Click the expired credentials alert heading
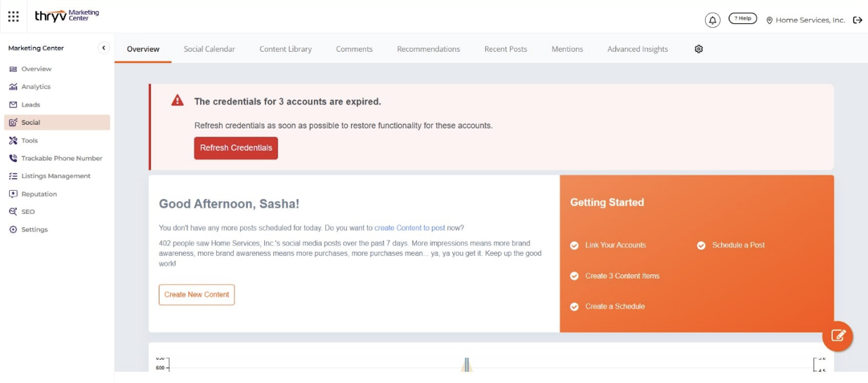Screen dimensions: 868x383 288,102
